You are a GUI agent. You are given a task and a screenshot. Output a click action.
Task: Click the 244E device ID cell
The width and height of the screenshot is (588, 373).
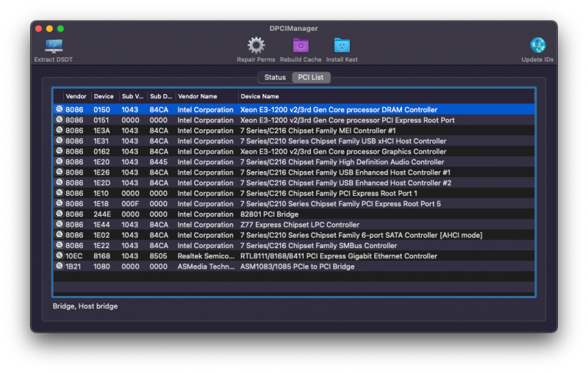pyautogui.click(x=102, y=214)
